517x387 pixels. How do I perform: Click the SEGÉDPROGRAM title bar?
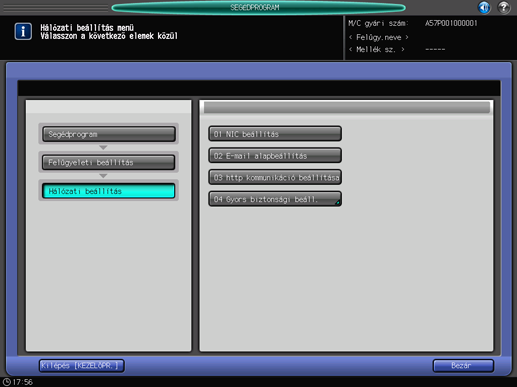pyautogui.click(x=258, y=7)
